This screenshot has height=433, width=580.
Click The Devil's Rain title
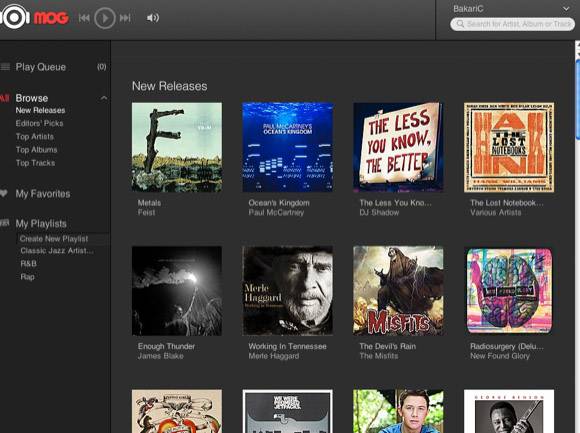(x=388, y=346)
